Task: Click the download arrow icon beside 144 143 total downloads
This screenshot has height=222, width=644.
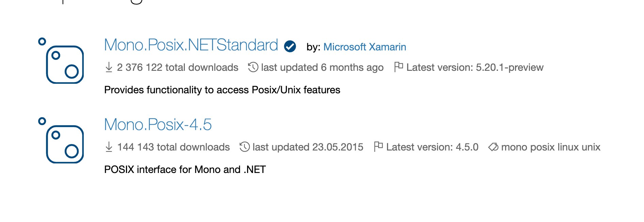Action: [109, 147]
